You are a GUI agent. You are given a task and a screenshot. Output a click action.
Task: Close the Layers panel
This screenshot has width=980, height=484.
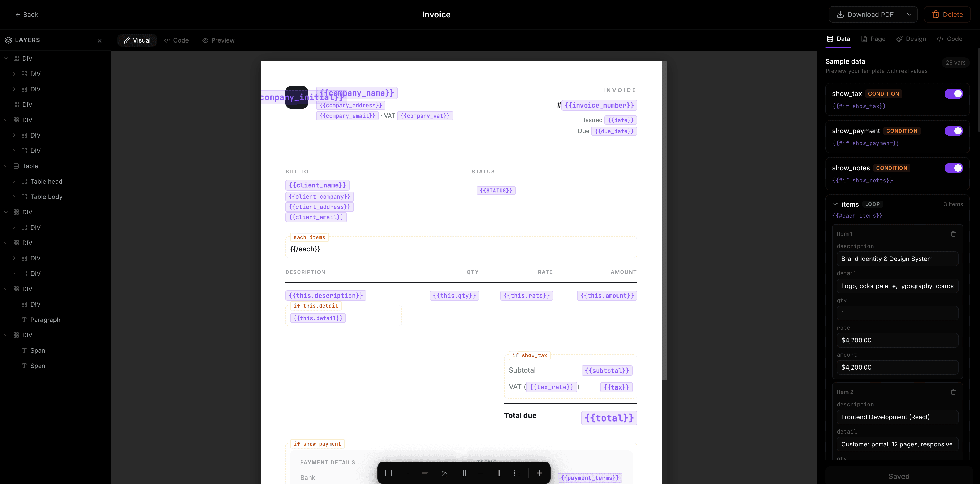99,41
